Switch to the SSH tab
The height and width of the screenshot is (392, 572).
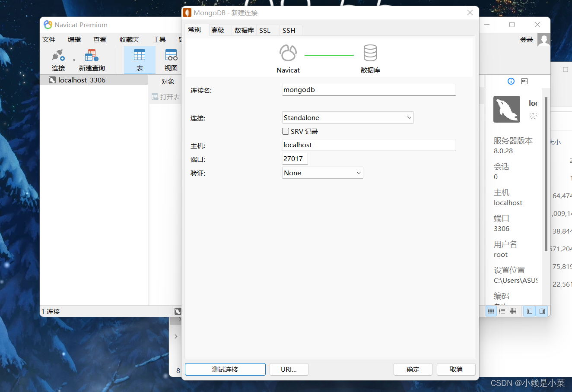click(289, 30)
